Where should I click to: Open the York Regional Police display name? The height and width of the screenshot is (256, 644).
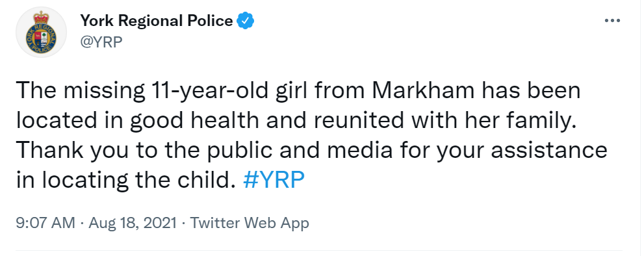point(156,21)
